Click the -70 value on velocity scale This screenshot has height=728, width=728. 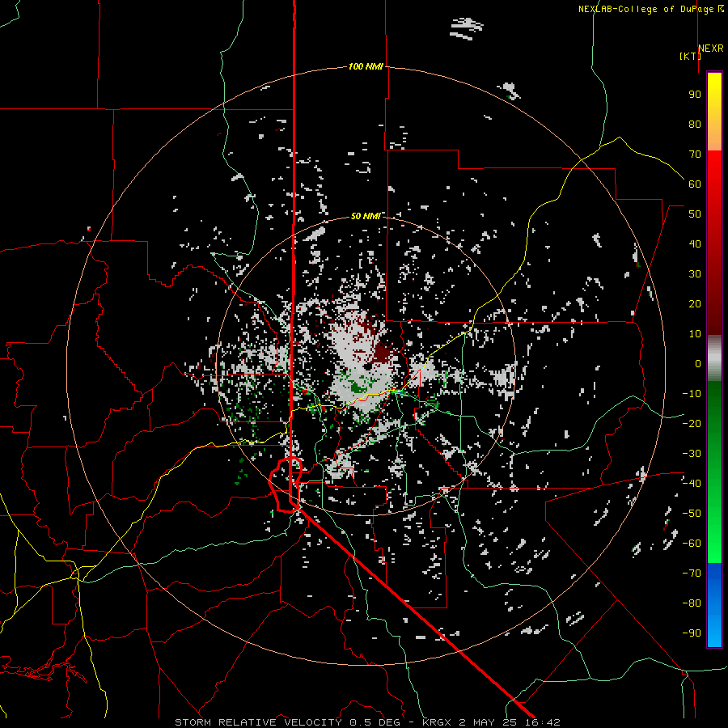[x=692, y=574]
